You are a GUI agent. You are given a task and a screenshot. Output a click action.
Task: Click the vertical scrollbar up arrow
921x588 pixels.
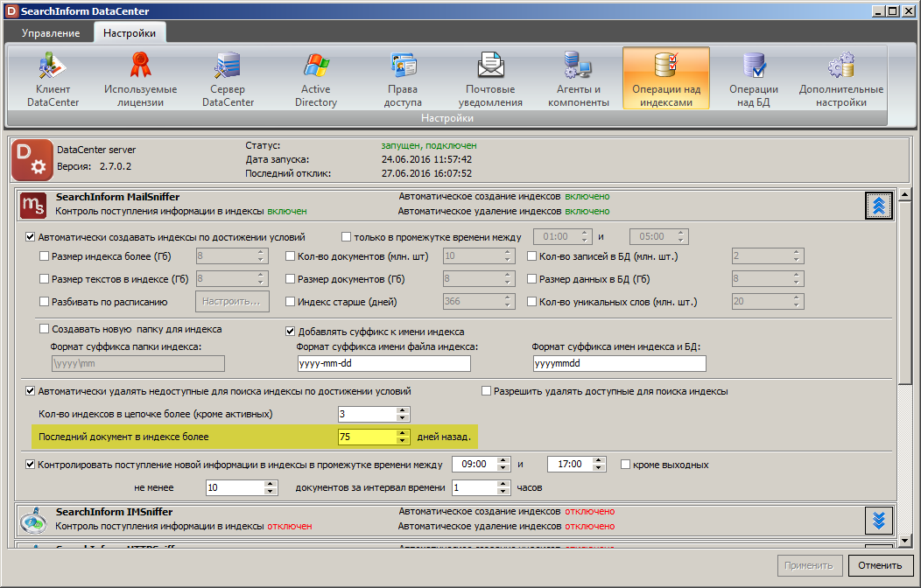tap(904, 194)
